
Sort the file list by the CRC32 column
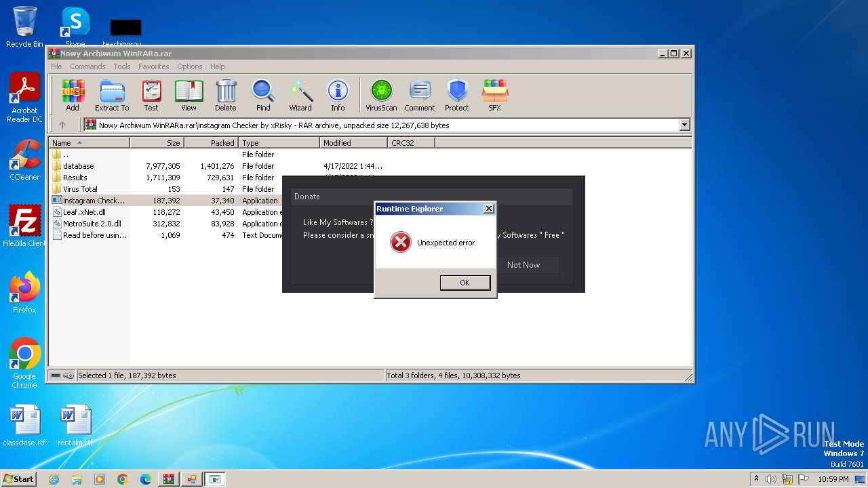411,143
